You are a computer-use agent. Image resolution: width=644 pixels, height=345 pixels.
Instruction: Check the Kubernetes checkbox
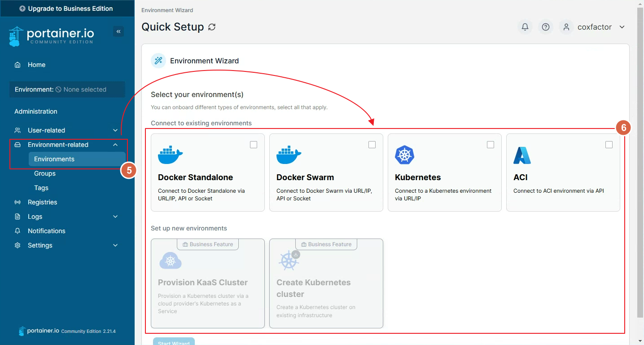pyautogui.click(x=491, y=145)
